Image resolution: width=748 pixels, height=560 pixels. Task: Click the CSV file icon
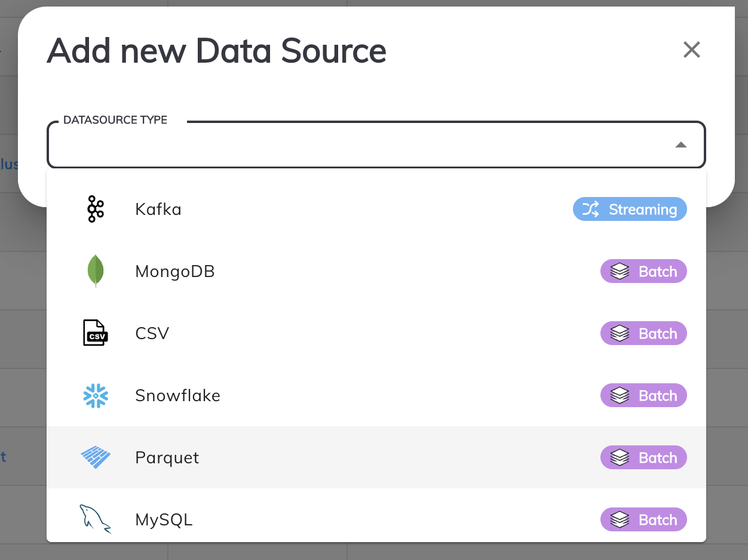[x=95, y=333]
